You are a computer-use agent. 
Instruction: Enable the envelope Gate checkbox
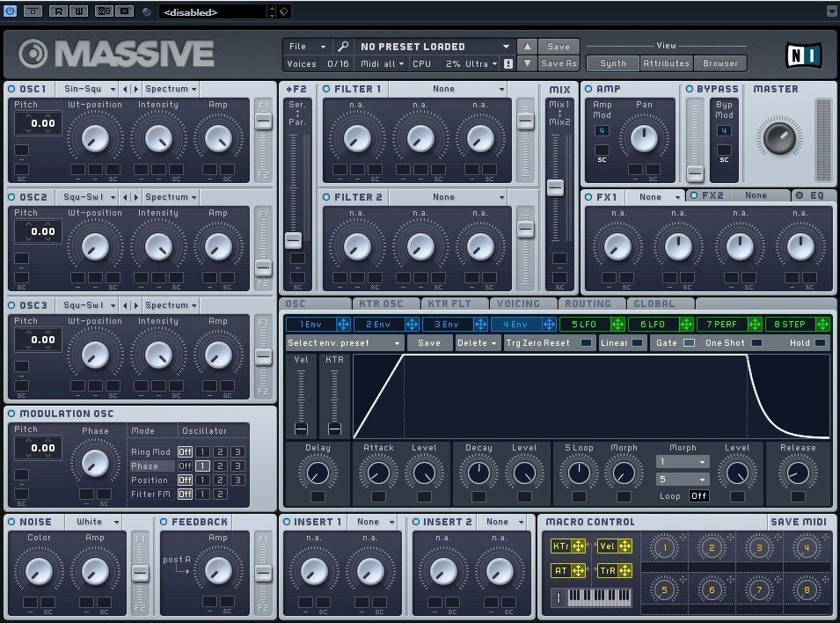click(689, 342)
